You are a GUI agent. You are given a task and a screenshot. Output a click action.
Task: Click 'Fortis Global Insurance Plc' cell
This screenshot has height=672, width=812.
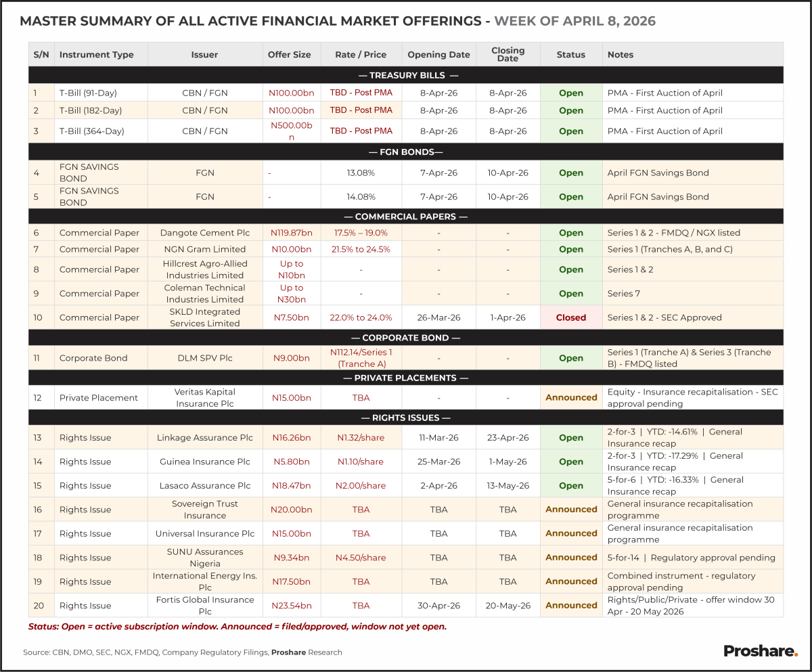point(205,606)
